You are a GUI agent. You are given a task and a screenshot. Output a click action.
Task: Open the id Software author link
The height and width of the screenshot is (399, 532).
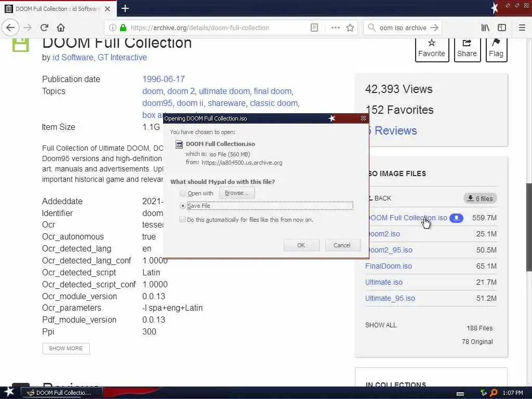pyautogui.click(x=73, y=57)
